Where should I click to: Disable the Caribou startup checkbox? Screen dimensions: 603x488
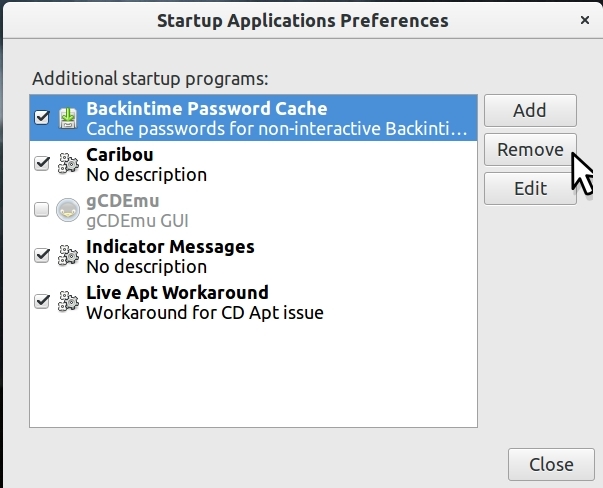click(42, 164)
